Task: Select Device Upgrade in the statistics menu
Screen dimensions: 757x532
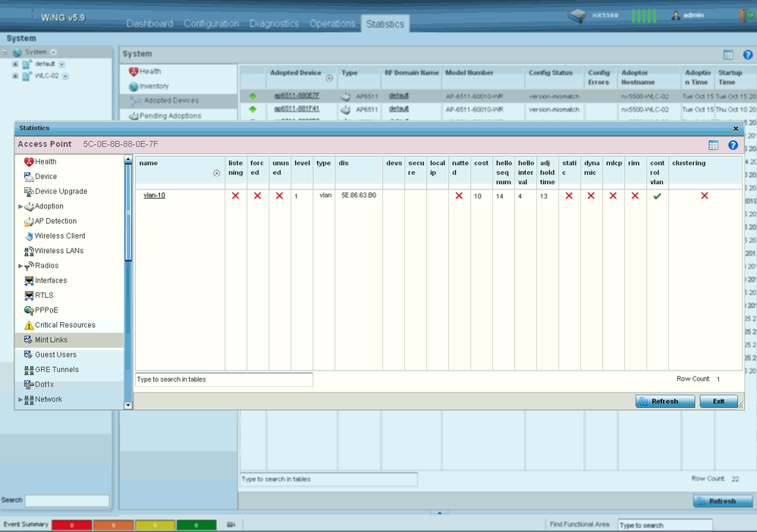Action: click(x=60, y=192)
